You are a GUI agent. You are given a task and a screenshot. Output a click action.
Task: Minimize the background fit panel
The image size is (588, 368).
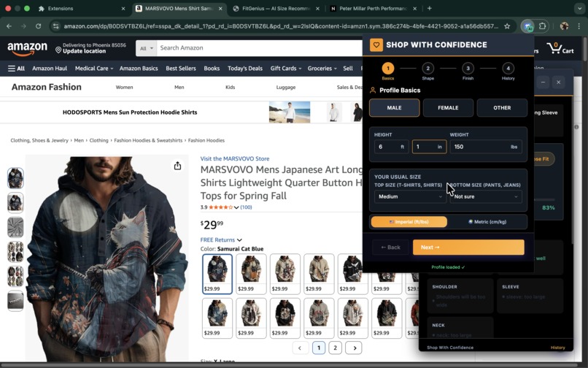543,83
